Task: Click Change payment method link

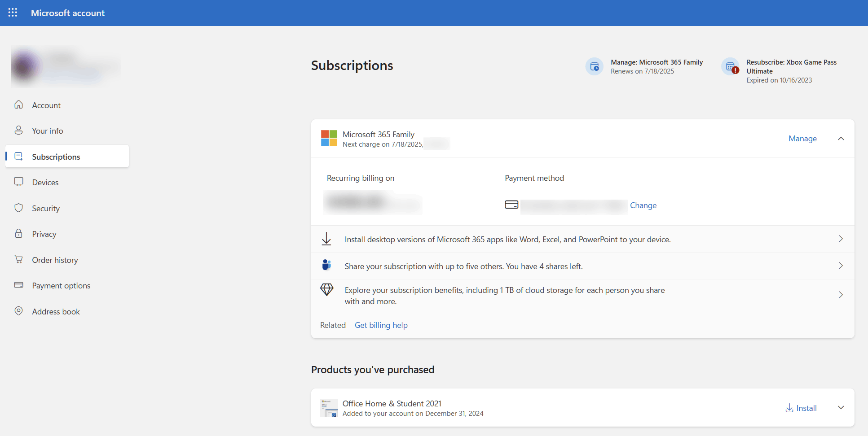Action: (643, 205)
